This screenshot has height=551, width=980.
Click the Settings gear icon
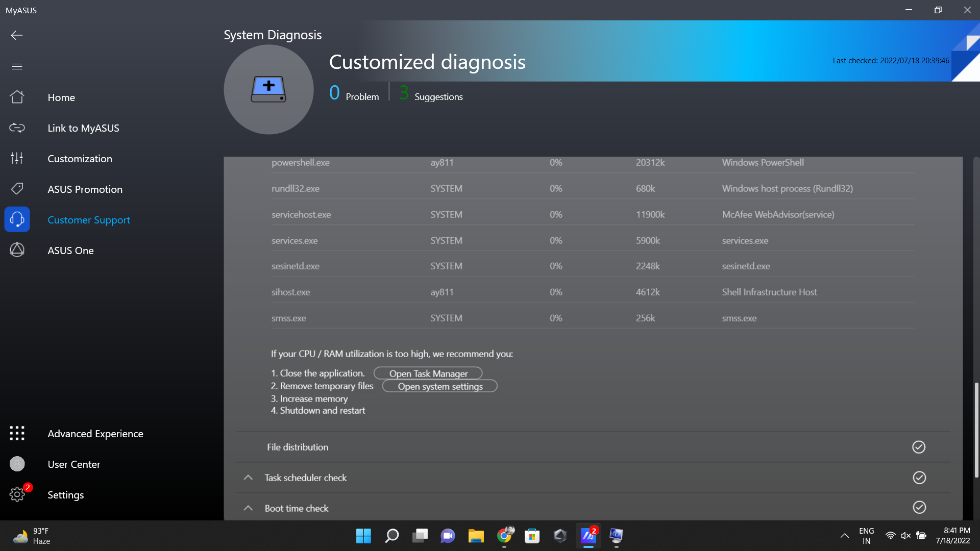[17, 494]
